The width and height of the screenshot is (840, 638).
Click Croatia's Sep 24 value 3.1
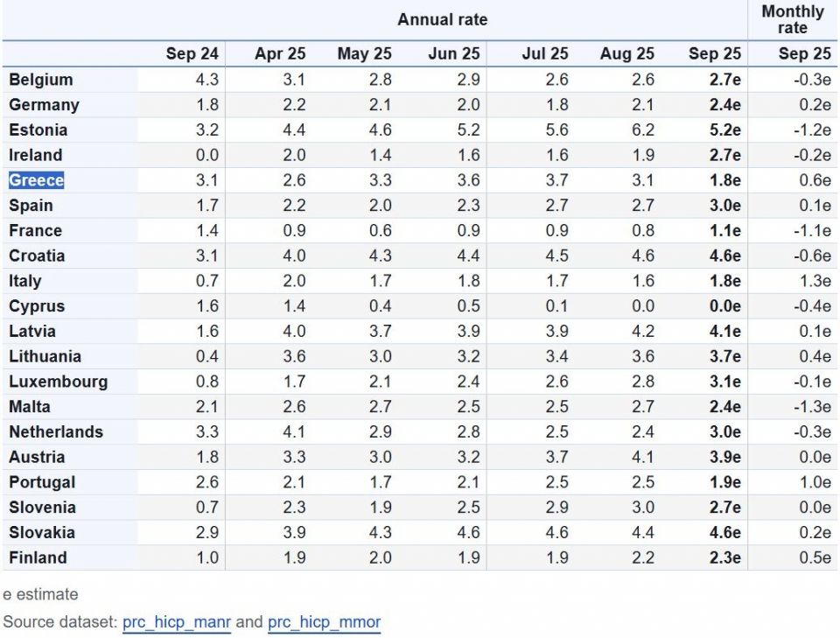[x=206, y=256]
